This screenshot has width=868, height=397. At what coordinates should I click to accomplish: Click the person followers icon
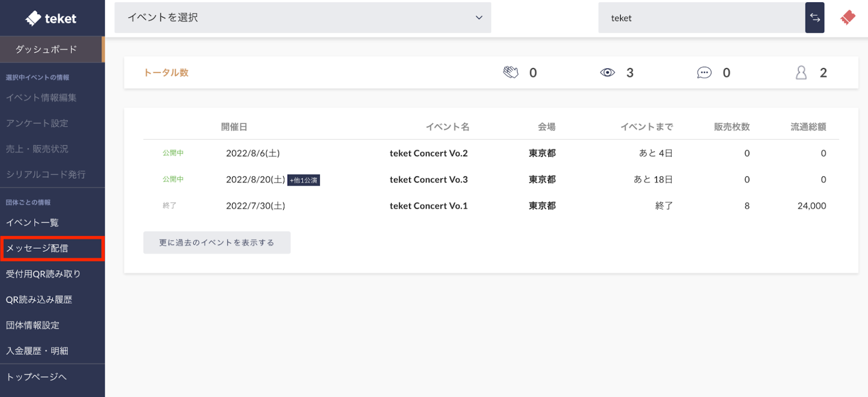[x=801, y=73]
